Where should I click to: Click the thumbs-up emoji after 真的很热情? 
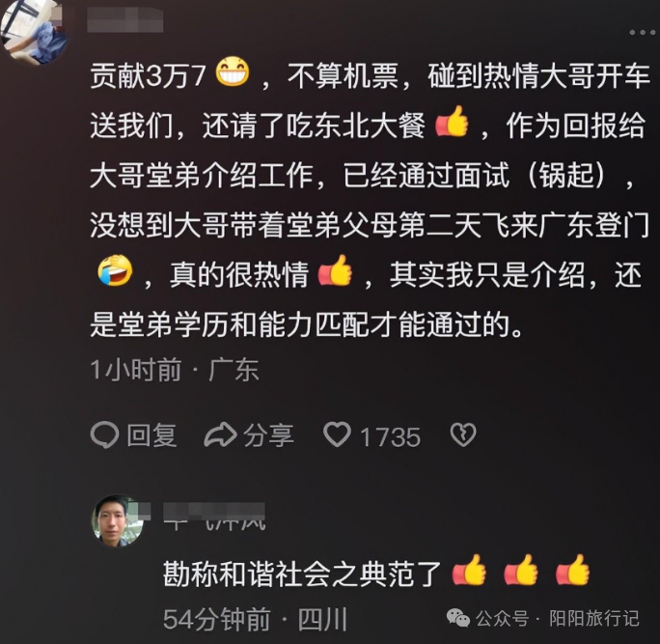pyautogui.click(x=335, y=270)
